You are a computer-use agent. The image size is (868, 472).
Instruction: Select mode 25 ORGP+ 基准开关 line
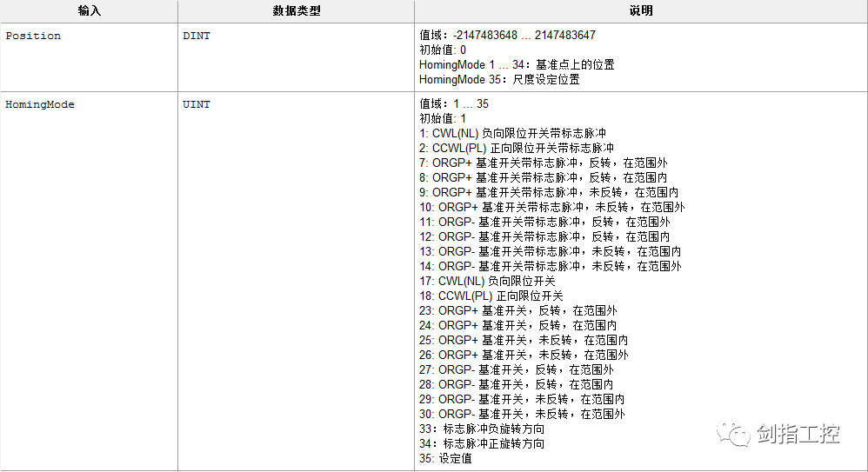click(x=524, y=340)
